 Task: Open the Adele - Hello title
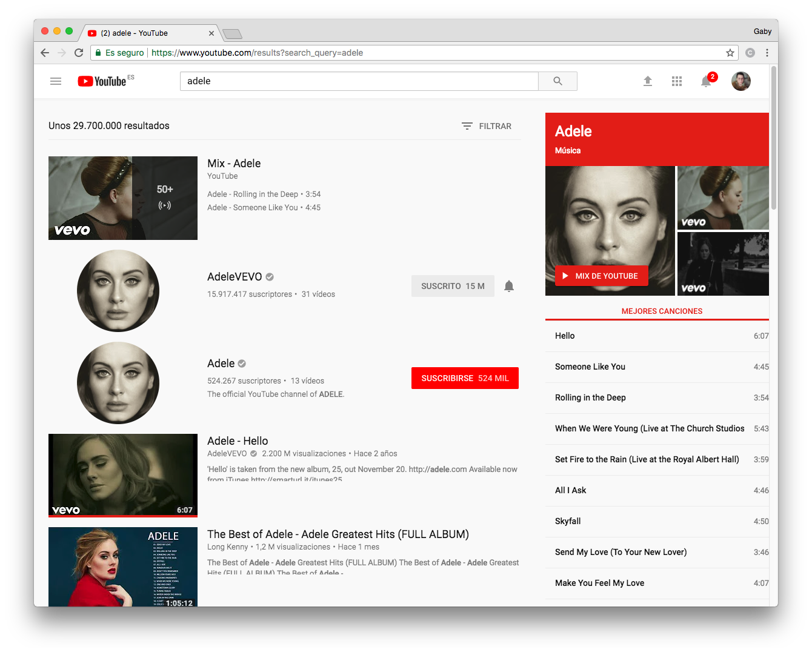pos(238,441)
